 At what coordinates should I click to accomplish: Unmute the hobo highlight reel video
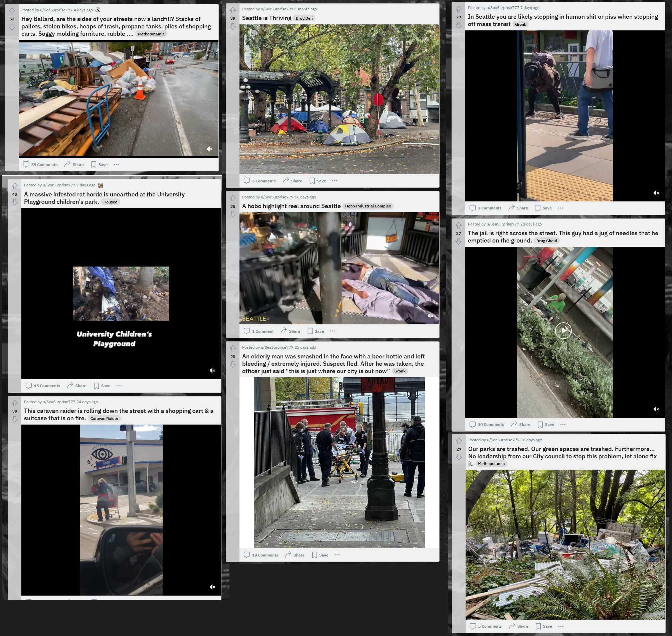pyautogui.click(x=430, y=316)
